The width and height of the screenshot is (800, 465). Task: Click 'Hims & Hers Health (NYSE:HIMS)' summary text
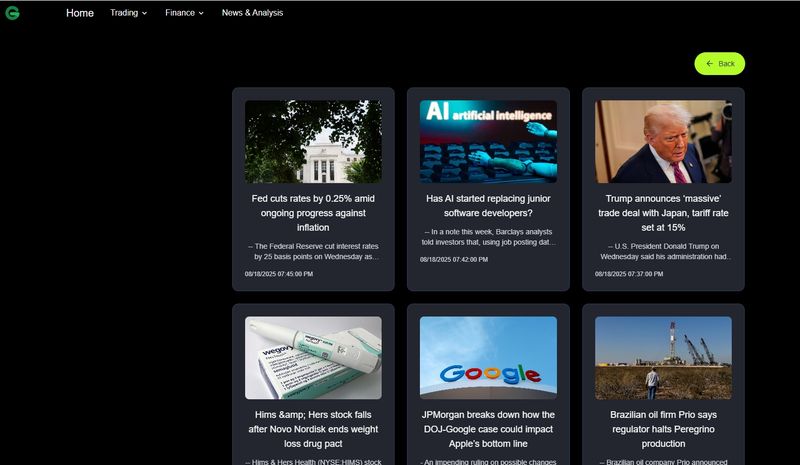(313, 461)
